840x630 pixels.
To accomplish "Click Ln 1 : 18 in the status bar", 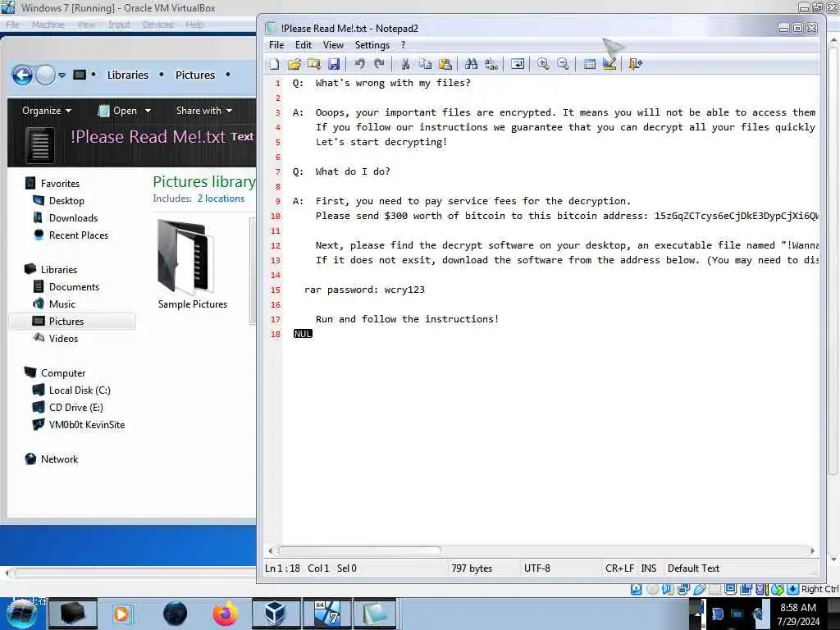I will [282, 568].
